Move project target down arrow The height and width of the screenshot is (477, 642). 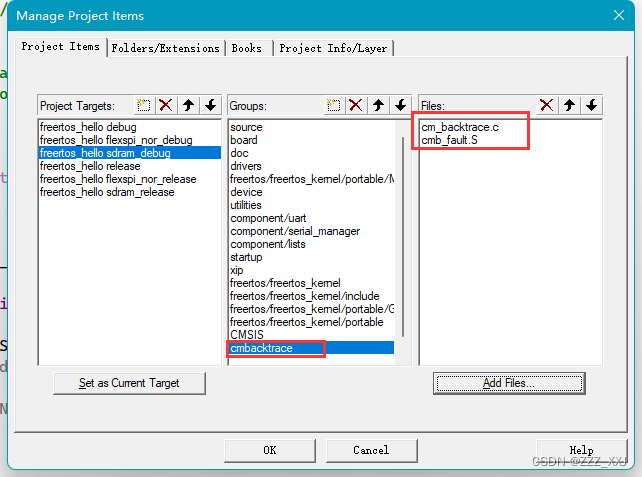click(x=210, y=106)
